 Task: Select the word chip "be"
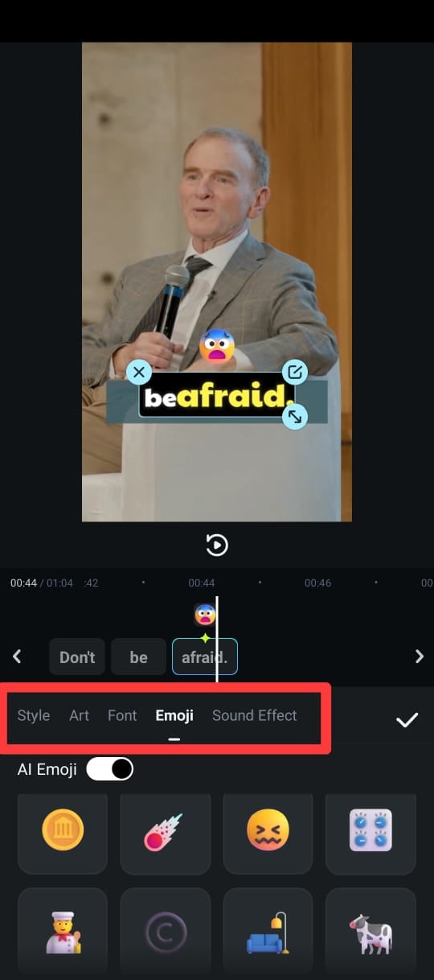(x=138, y=657)
